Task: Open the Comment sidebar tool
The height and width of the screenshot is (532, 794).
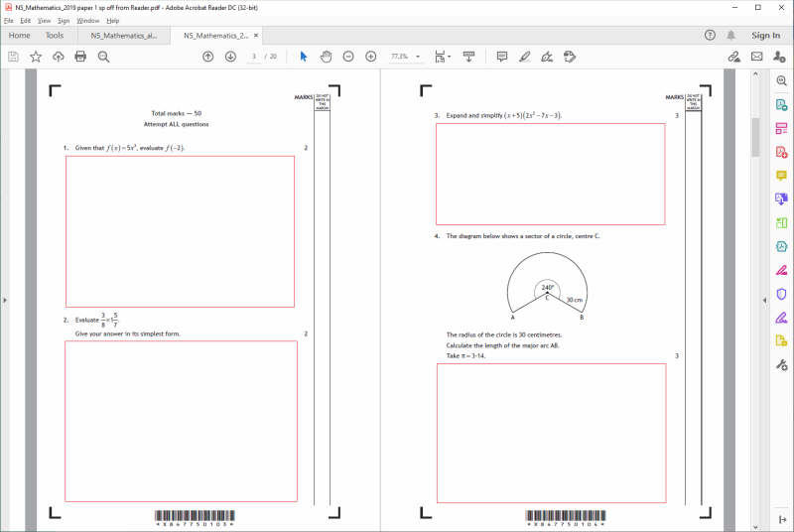Action: pyautogui.click(x=781, y=176)
